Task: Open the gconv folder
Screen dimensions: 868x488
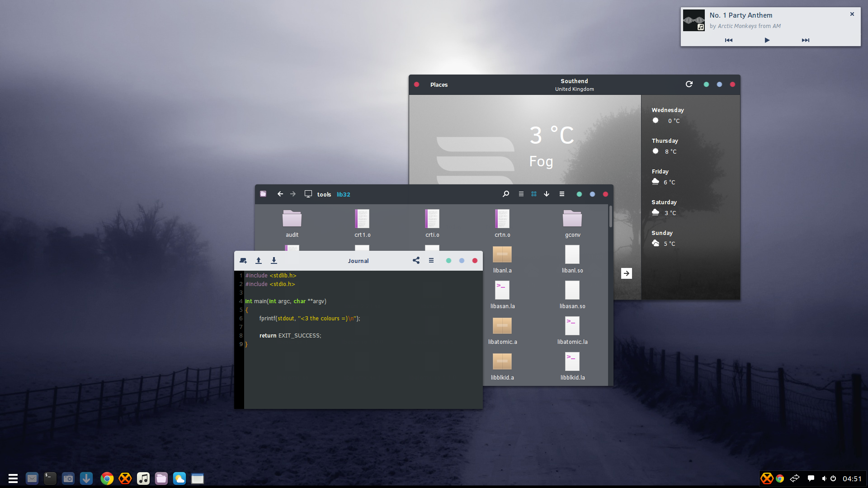Action: coord(572,224)
